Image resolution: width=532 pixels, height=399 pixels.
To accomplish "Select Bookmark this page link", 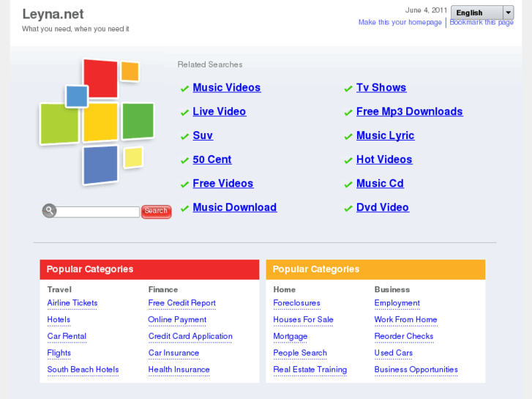I will (x=481, y=23).
